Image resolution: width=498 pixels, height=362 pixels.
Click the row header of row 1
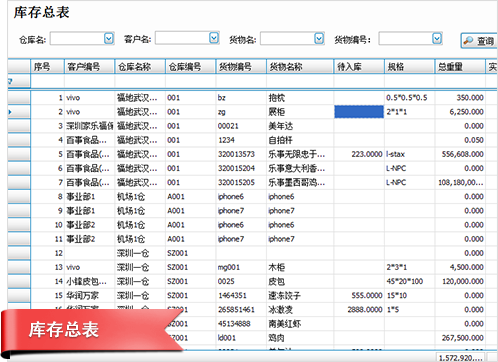click(19, 98)
